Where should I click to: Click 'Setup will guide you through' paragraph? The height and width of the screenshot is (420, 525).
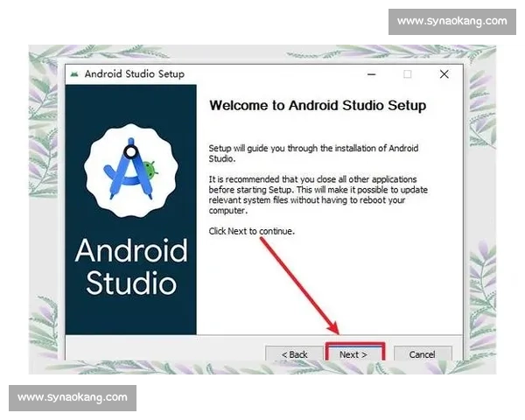(313, 153)
